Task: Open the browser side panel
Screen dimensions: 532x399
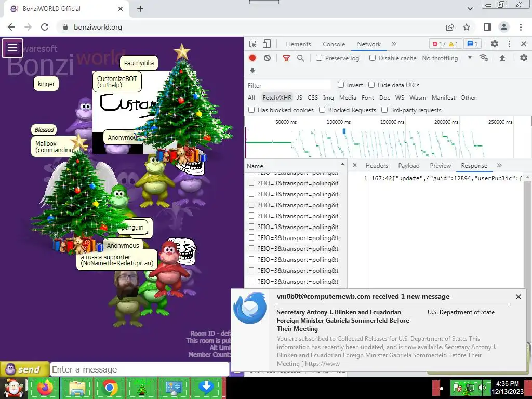Action: click(487, 27)
